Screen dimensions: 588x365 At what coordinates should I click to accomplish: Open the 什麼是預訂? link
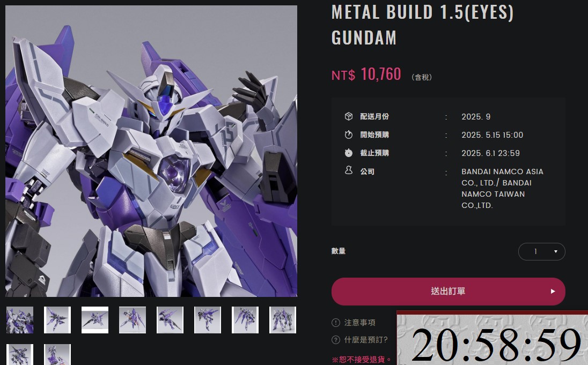point(366,340)
